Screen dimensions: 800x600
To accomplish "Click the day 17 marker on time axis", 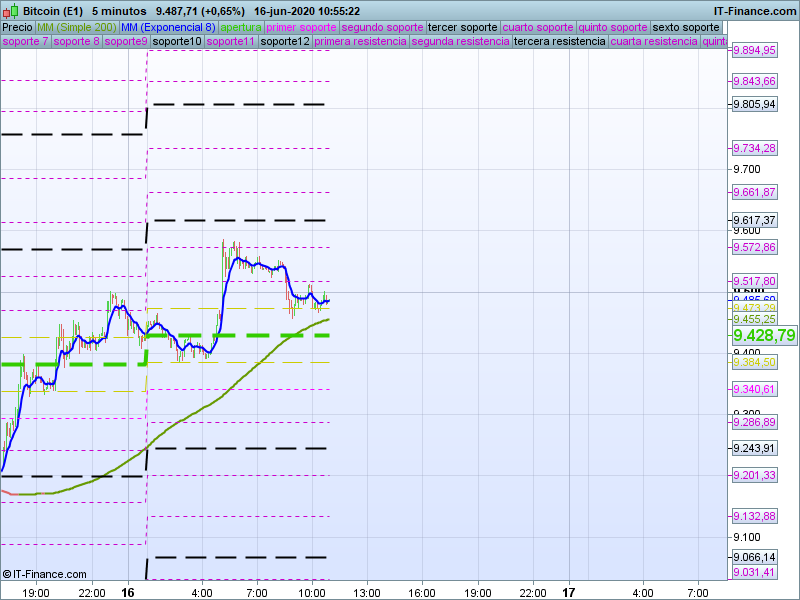I will click(x=569, y=592).
